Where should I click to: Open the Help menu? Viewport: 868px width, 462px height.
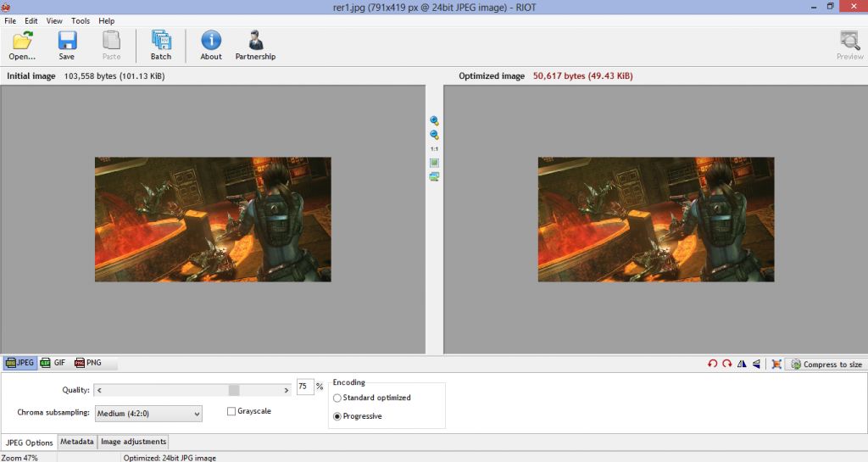pos(106,21)
